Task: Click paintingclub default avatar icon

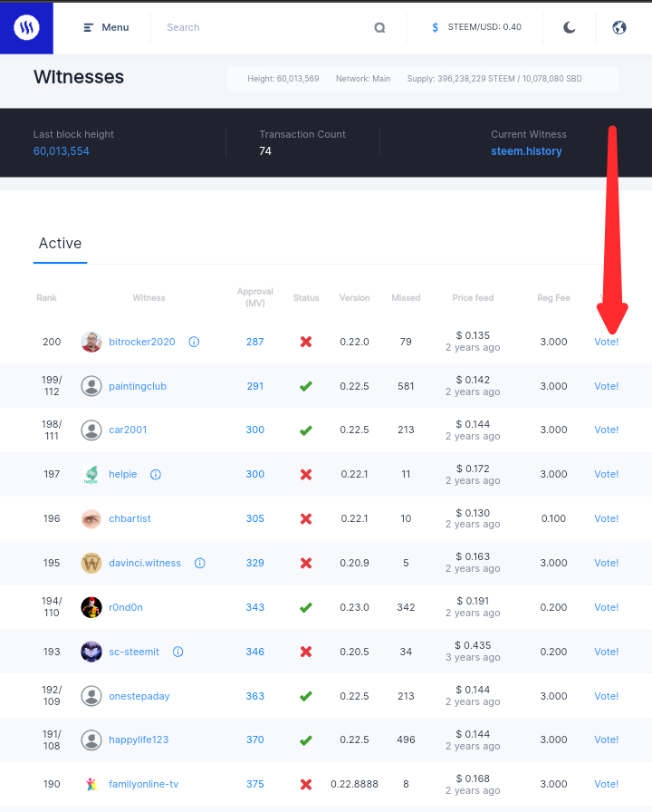Action: [91, 386]
